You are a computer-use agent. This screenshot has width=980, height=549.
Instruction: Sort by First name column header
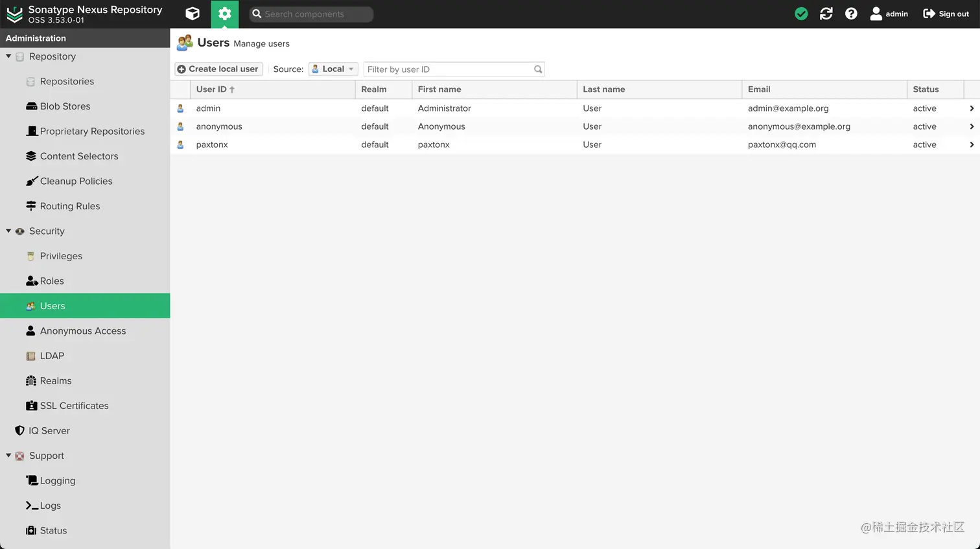[x=495, y=89]
